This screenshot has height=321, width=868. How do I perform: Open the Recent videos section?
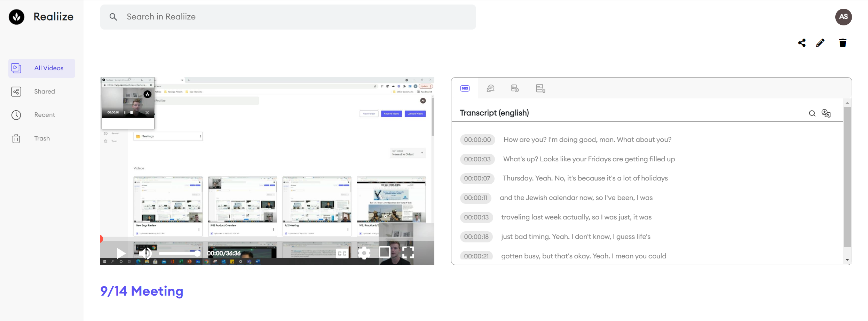point(45,114)
